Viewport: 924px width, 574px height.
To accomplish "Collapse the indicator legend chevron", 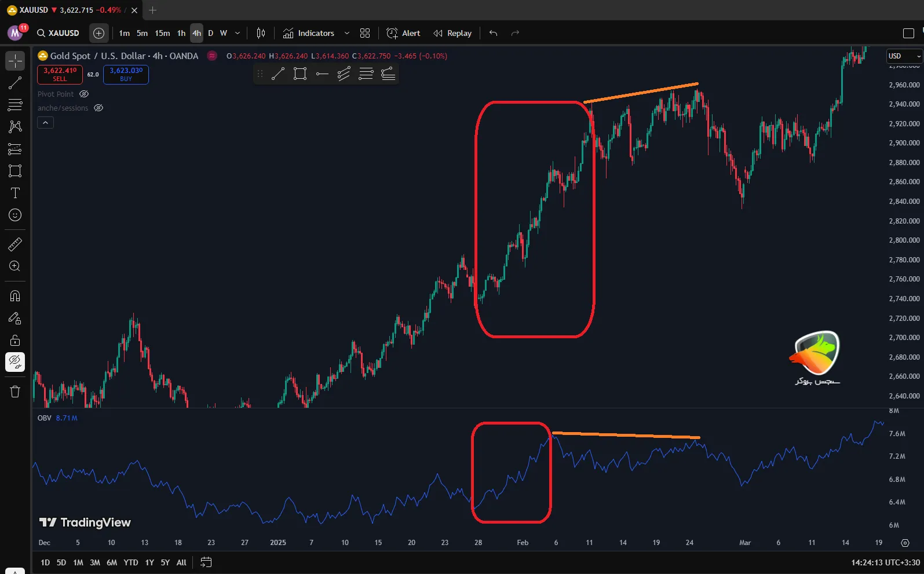I will (x=45, y=122).
